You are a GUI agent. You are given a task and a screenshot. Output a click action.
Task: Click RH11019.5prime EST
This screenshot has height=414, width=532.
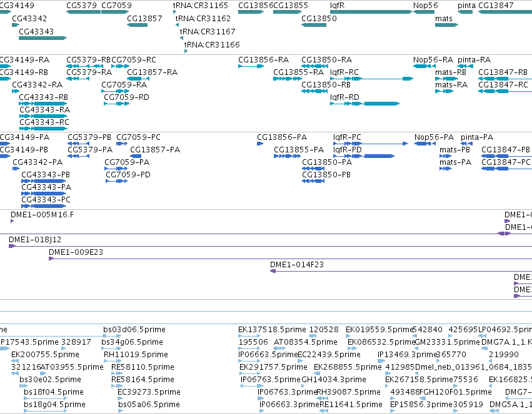point(113,361)
